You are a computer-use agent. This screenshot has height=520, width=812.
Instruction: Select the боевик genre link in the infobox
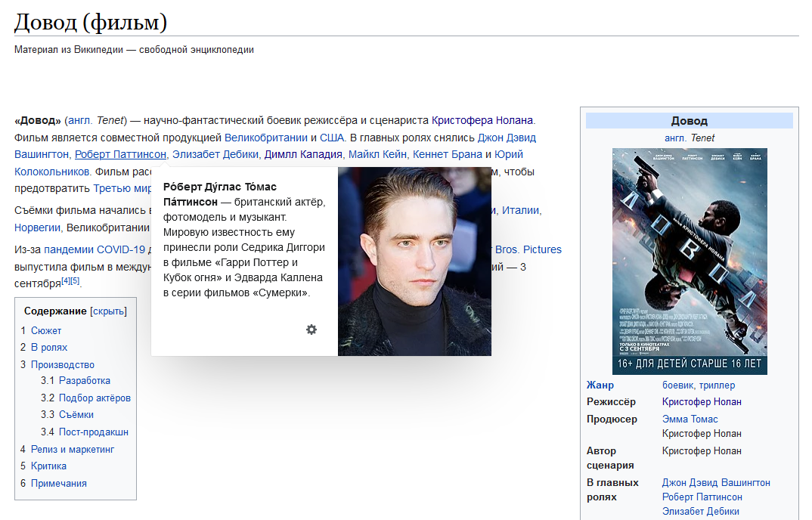tap(677, 385)
